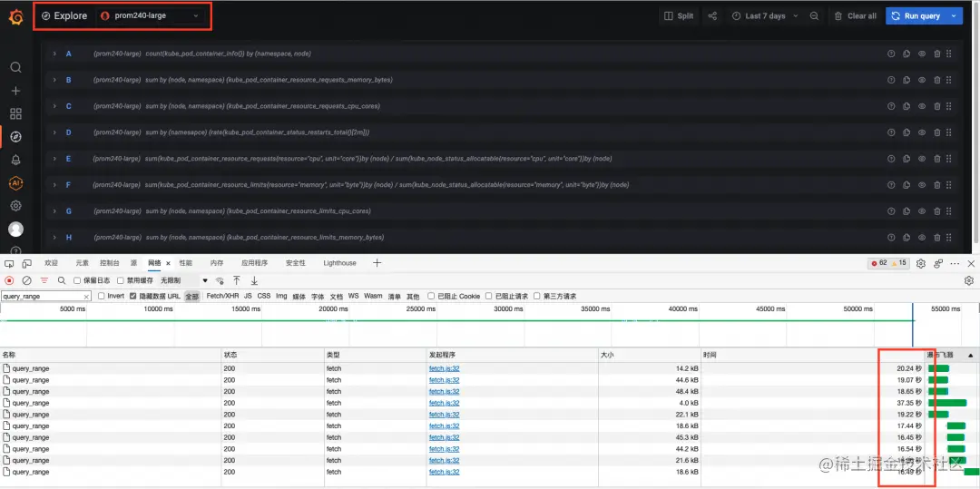Open the 无限制 throttling dropdown
This screenshot has width=980, height=489.
click(x=183, y=280)
